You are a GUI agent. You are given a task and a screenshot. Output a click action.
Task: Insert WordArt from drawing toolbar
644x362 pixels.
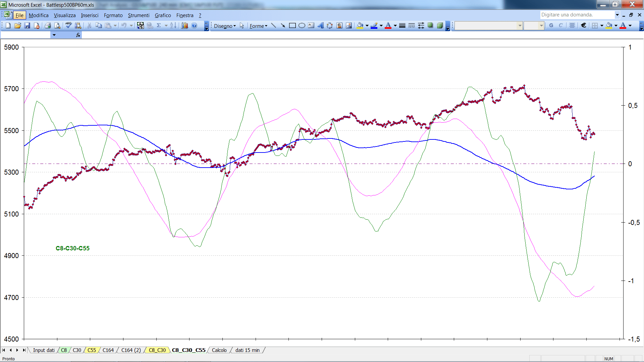[x=320, y=25]
